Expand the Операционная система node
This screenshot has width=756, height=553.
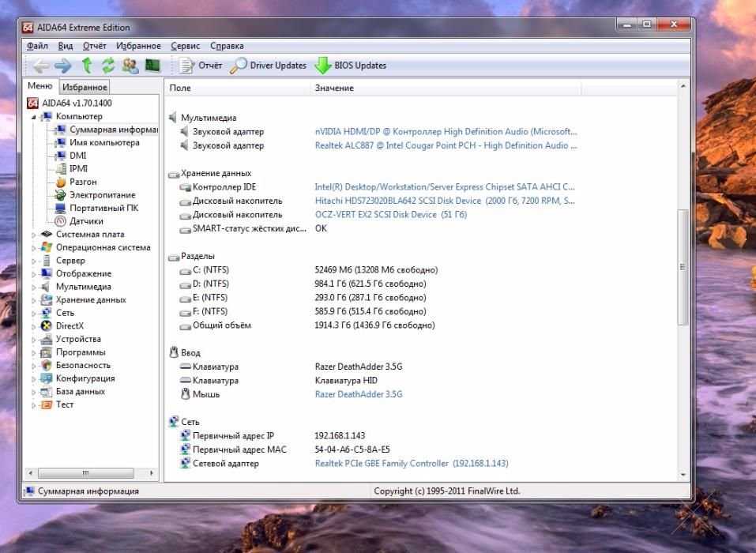[34, 248]
